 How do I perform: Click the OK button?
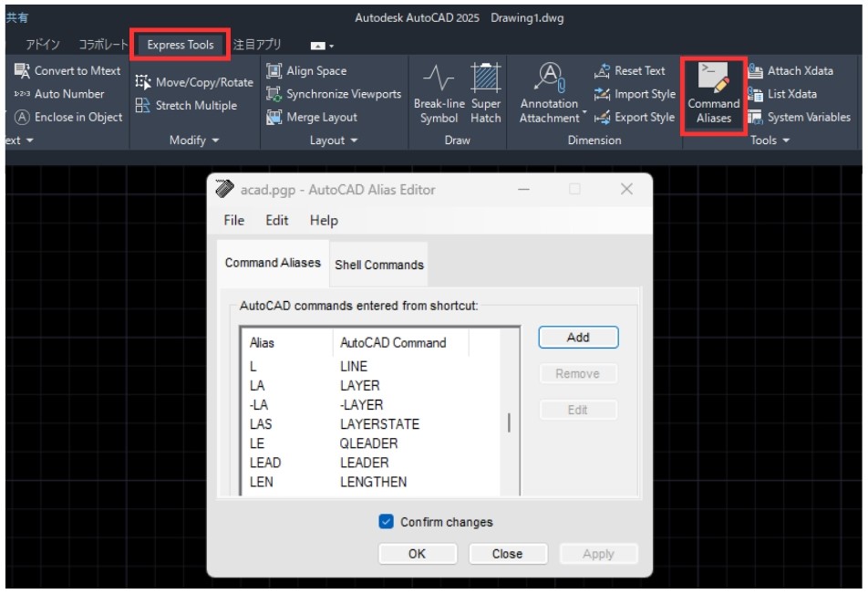418,554
